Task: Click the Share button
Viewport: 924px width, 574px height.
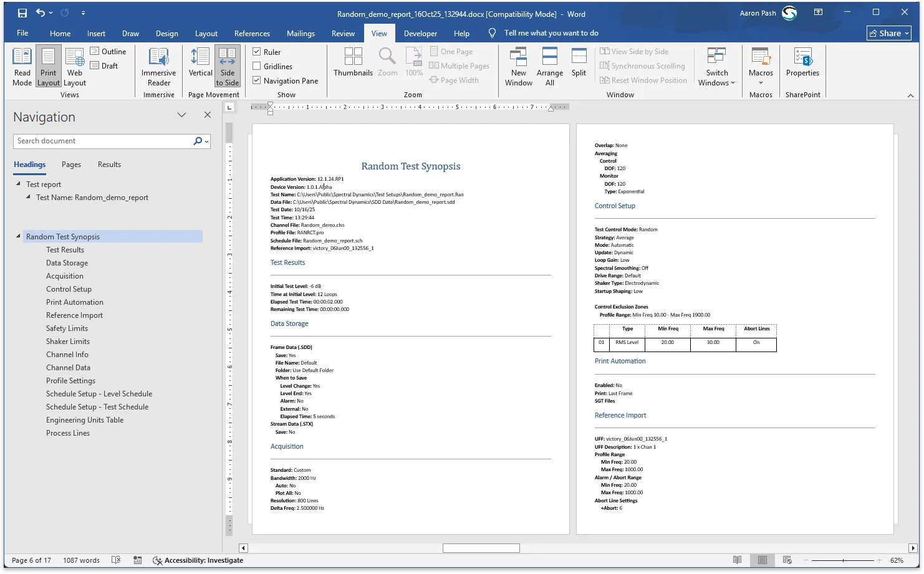Action: 888,33
